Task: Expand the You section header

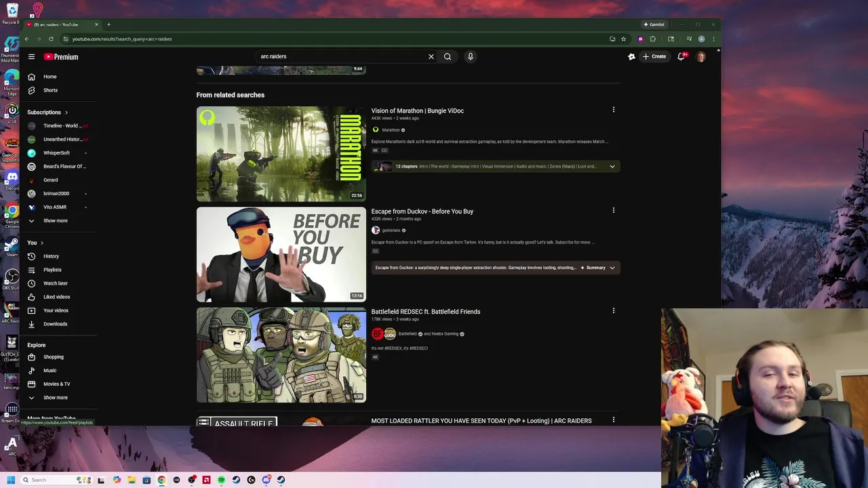Action: [35, 243]
